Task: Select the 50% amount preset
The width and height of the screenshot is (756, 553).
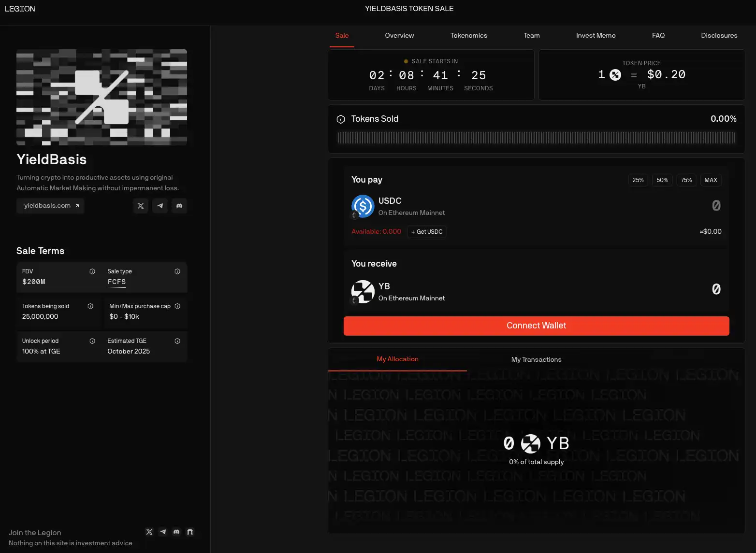Action: [x=662, y=180]
